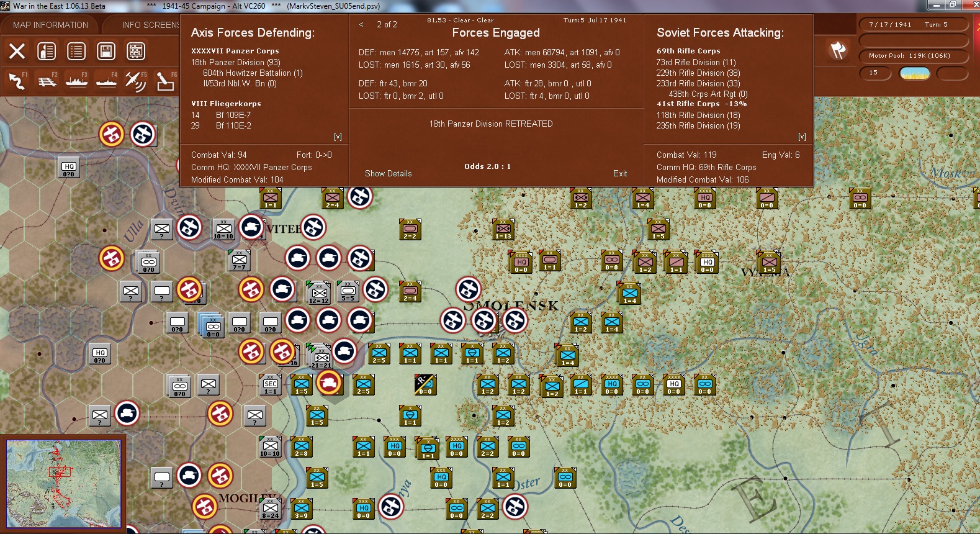980x534 pixels.
Task: Click the 'XXXXVII Panzer Corps' heading
Action: coord(235,51)
